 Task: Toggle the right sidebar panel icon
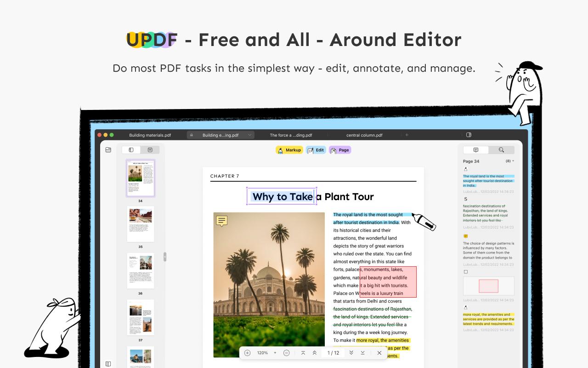[x=469, y=135]
